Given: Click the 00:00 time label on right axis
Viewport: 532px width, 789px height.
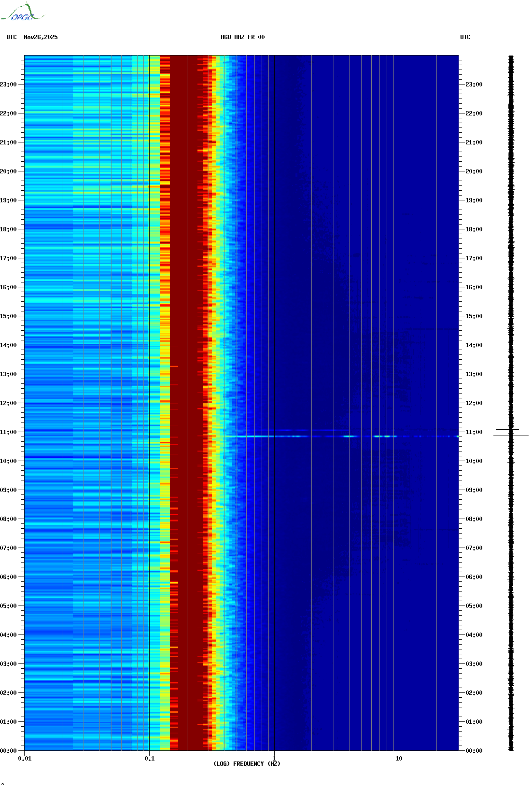Looking at the screenshot, I should (x=474, y=751).
